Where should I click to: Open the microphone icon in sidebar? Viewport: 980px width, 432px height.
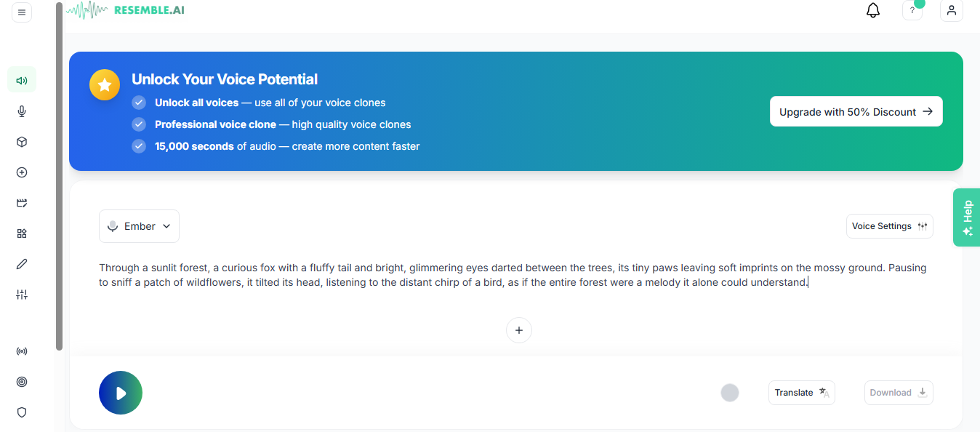tap(22, 111)
